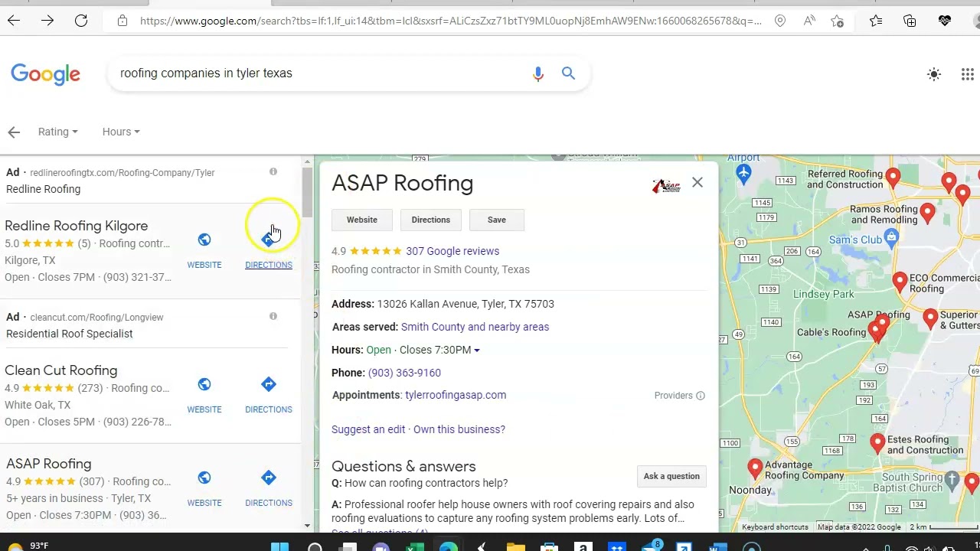
Task: Start voice search with microphone icon
Action: pos(538,73)
